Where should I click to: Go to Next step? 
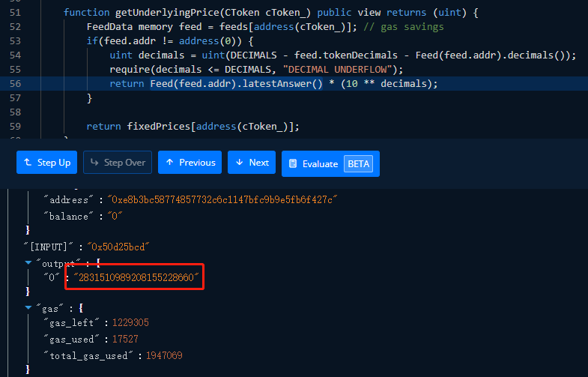pyautogui.click(x=252, y=163)
